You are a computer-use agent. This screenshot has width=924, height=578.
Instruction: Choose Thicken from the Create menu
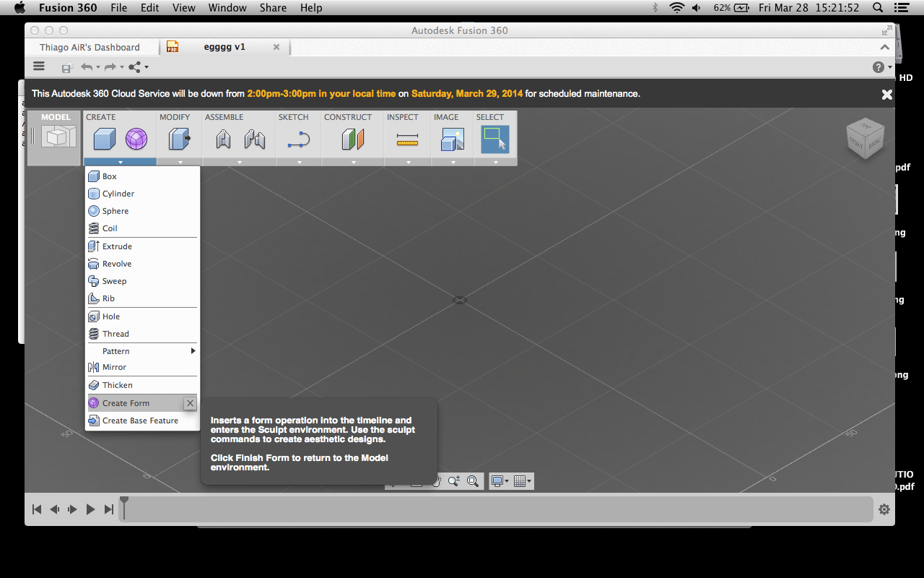click(142, 385)
